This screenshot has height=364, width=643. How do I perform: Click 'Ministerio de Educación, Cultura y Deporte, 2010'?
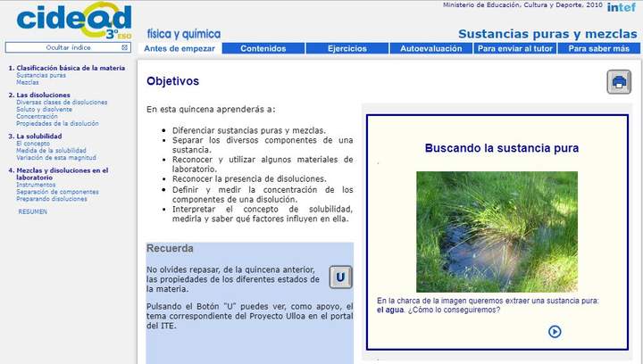[x=522, y=5]
